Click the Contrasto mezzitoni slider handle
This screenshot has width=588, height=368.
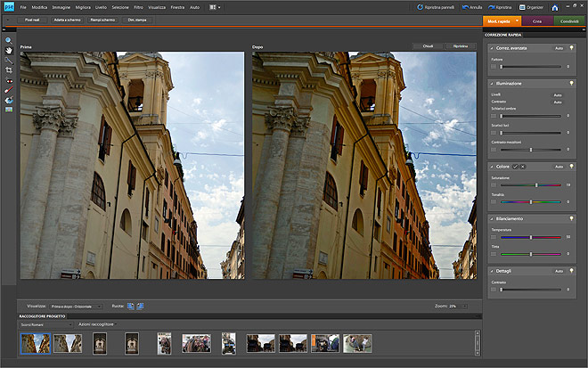[531, 150]
